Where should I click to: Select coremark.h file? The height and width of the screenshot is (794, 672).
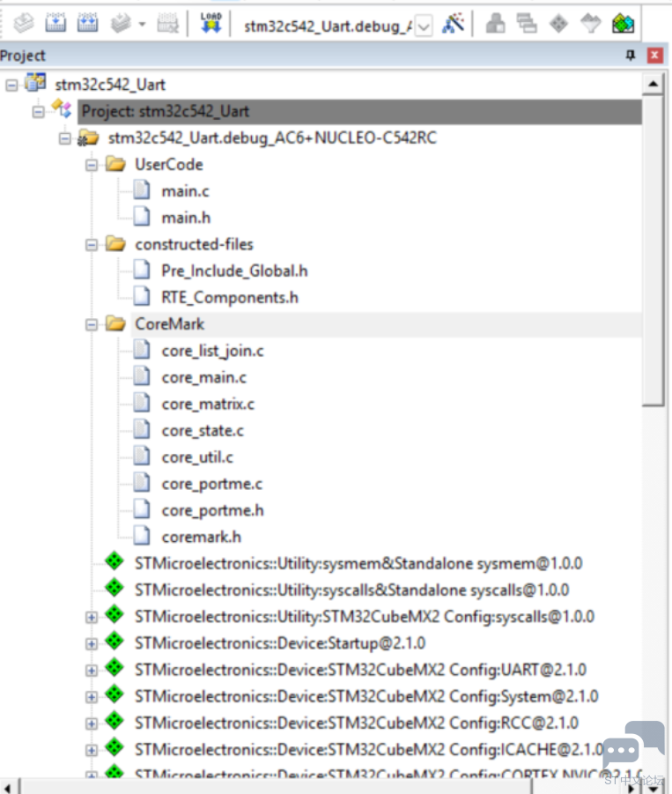(x=202, y=537)
